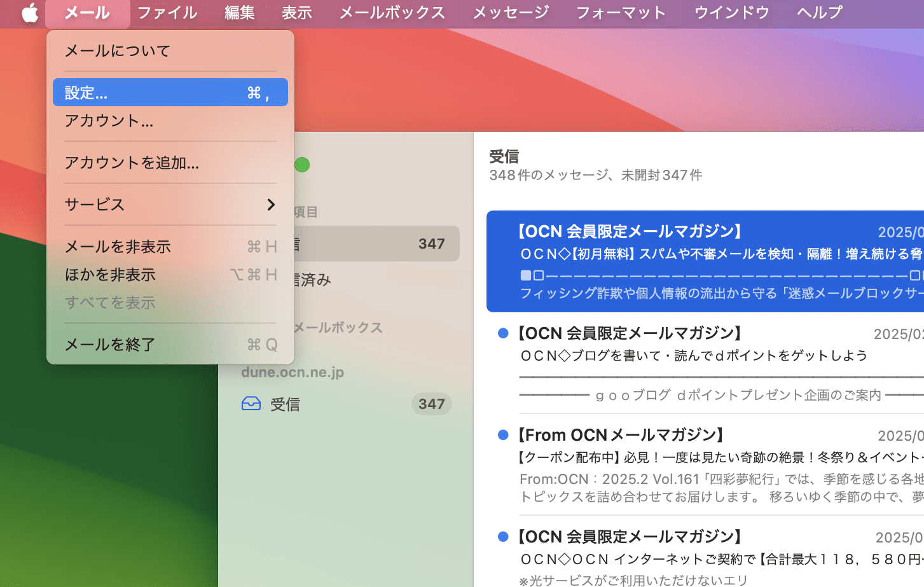This screenshot has width=924, height=587.
Task: Click the green zoom window button
Action: tap(302, 165)
